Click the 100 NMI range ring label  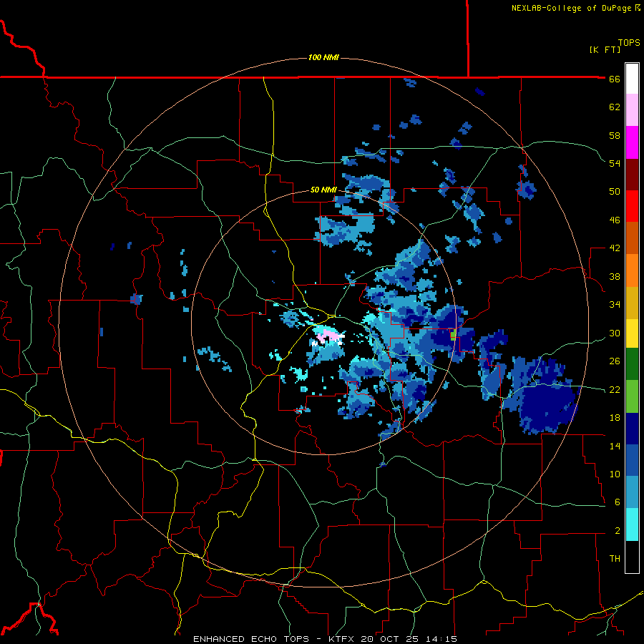pyautogui.click(x=323, y=57)
